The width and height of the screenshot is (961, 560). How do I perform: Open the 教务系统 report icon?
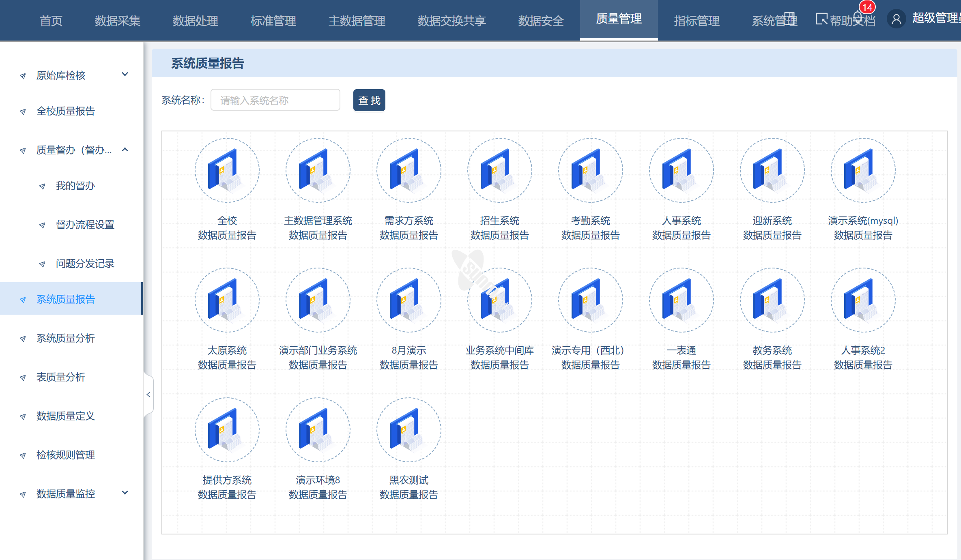pos(772,300)
